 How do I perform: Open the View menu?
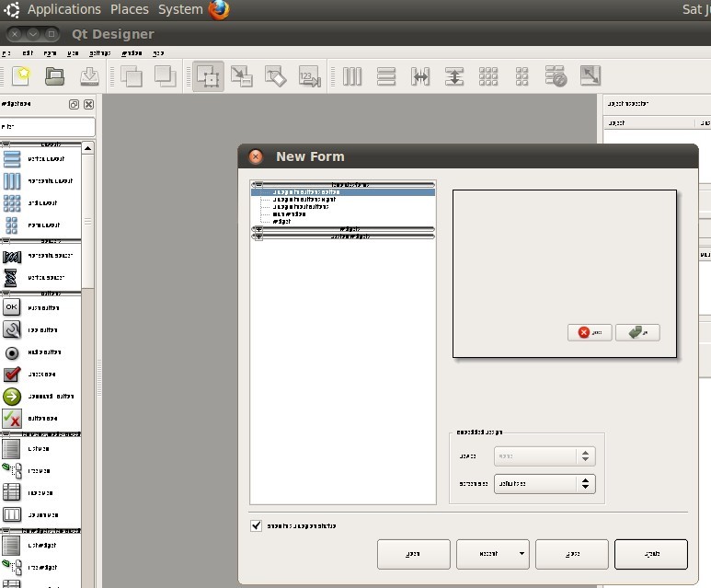point(73,53)
